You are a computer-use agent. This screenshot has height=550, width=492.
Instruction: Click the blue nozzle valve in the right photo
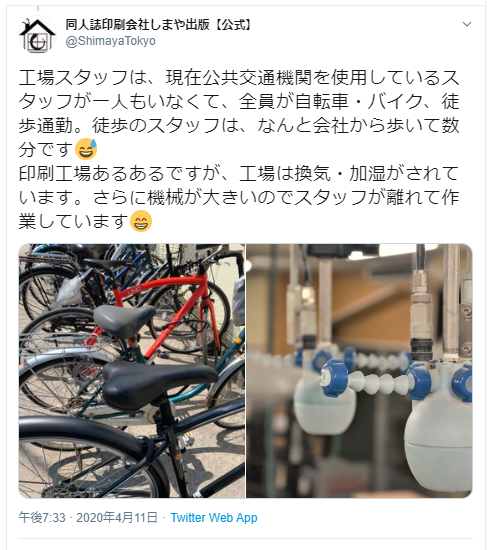click(x=334, y=378)
